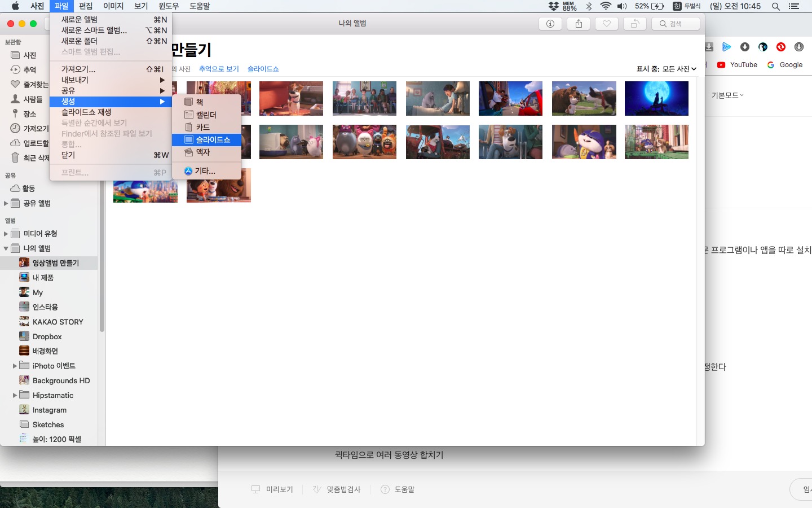Open the 보기 menu in menu bar
The width and height of the screenshot is (812, 508).
click(141, 6)
